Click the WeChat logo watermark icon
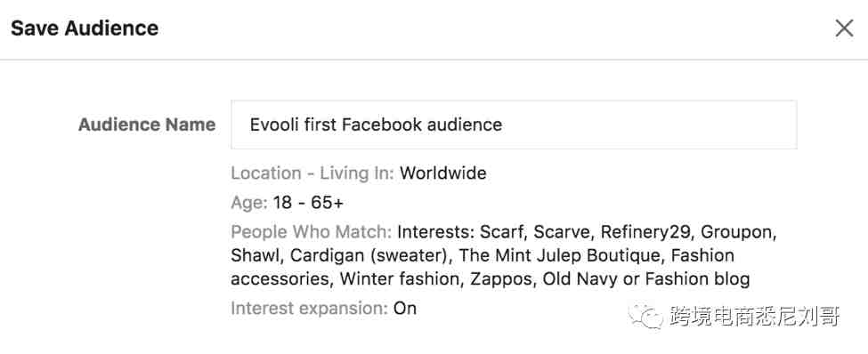Viewport: 868px width, 354px height. 645,315
